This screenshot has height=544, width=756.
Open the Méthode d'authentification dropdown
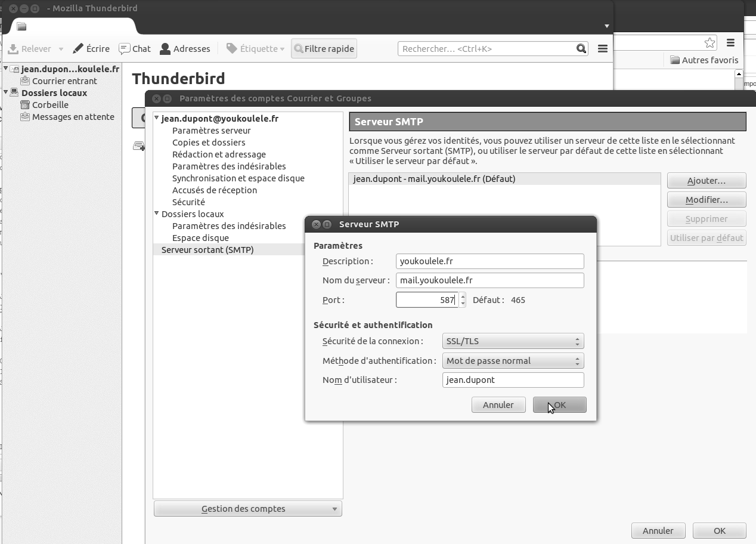[x=513, y=361]
